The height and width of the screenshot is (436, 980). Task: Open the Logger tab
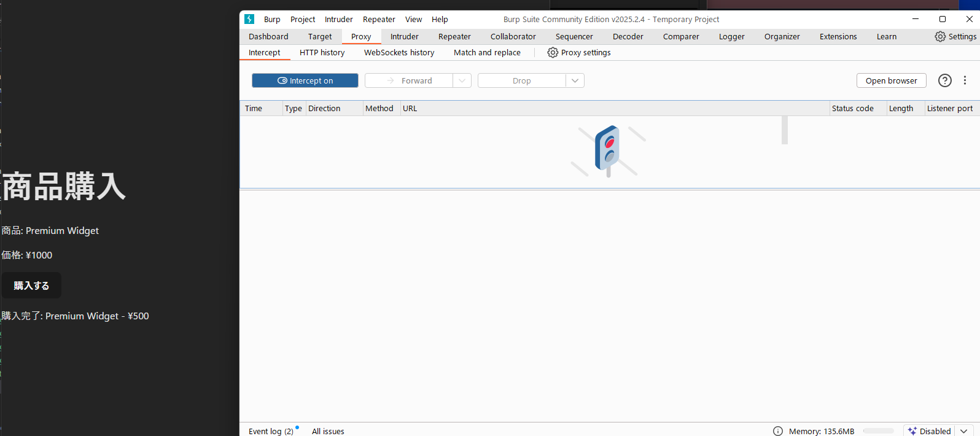(x=732, y=36)
